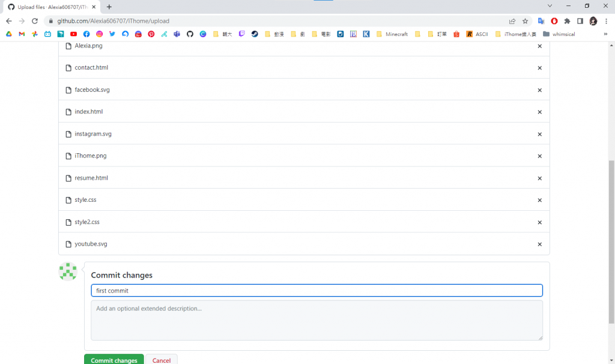Click the Google Translate extension icon
Viewport: 615px width, 364px height.
[541, 21]
